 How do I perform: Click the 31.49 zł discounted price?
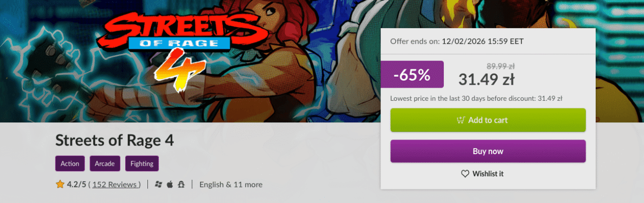[486, 79]
